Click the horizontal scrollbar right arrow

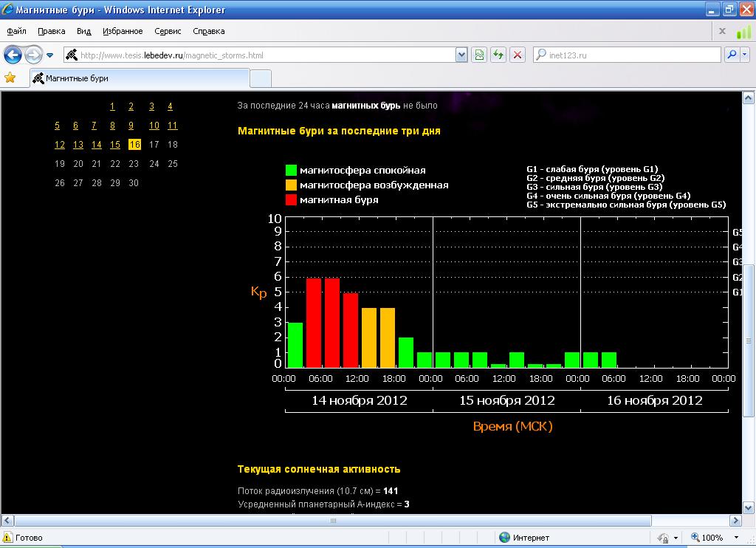733,521
